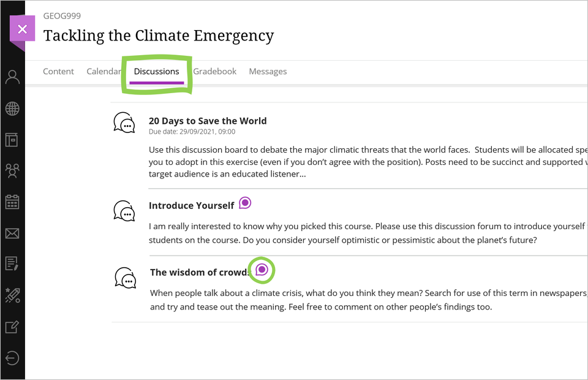
Task: Open the Introduce Yourself discussion
Action: pos(191,205)
